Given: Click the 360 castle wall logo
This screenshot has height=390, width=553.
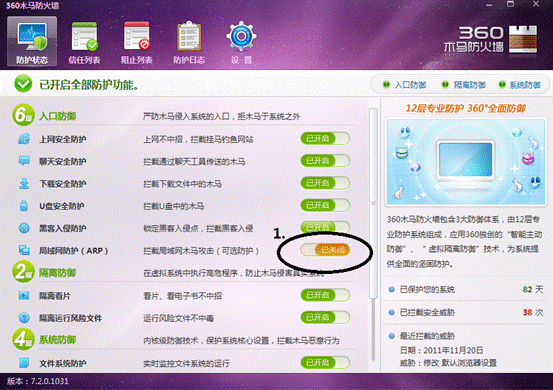Looking at the screenshot, I should point(523,39).
